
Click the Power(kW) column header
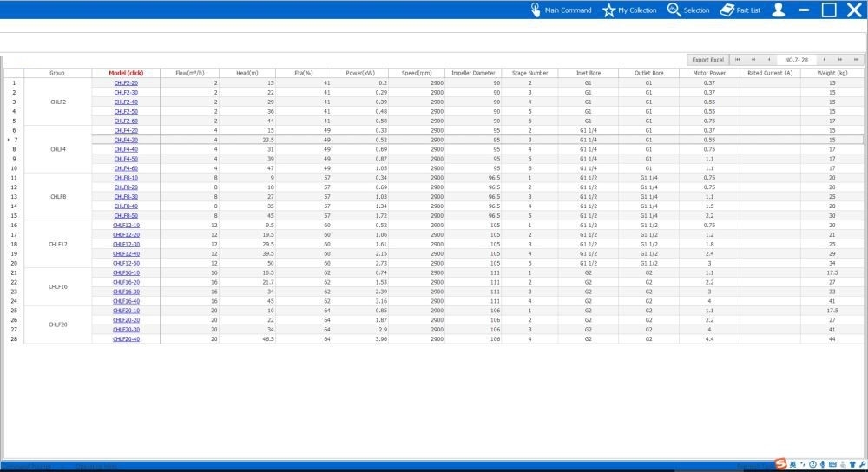tap(360, 73)
